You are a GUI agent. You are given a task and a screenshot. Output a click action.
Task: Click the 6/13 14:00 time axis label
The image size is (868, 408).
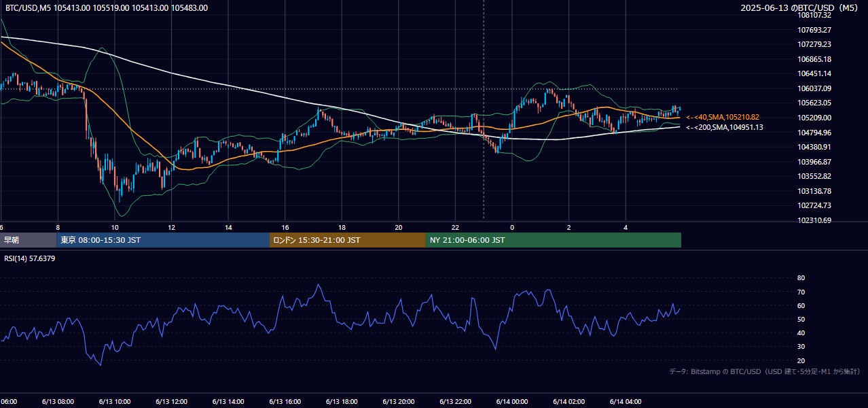click(x=228, y=402)
